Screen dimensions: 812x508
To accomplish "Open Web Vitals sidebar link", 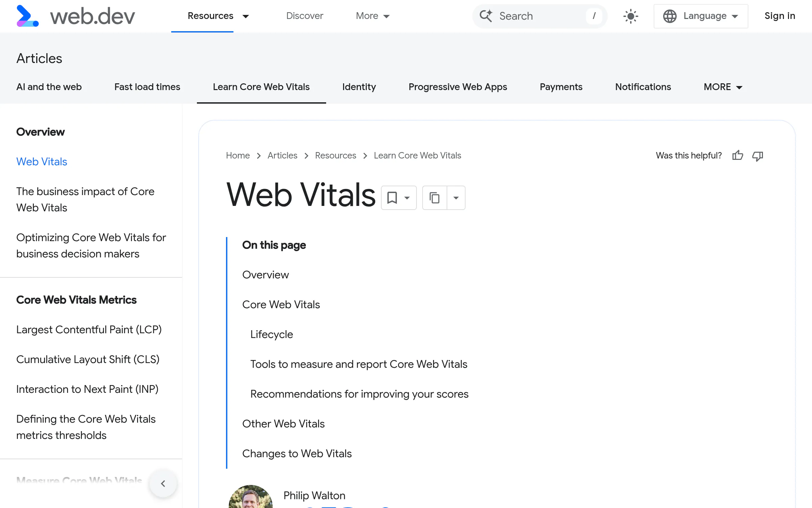I will point(42,162).
